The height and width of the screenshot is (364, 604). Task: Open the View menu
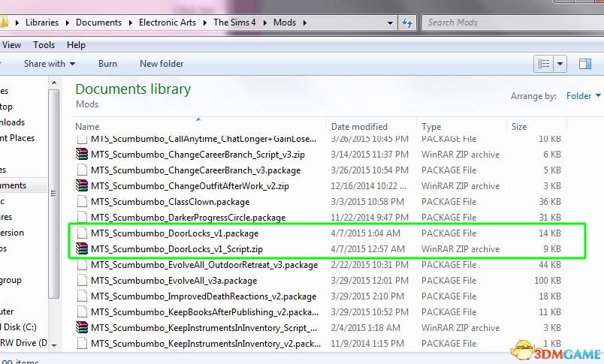(x=11, y=45)
